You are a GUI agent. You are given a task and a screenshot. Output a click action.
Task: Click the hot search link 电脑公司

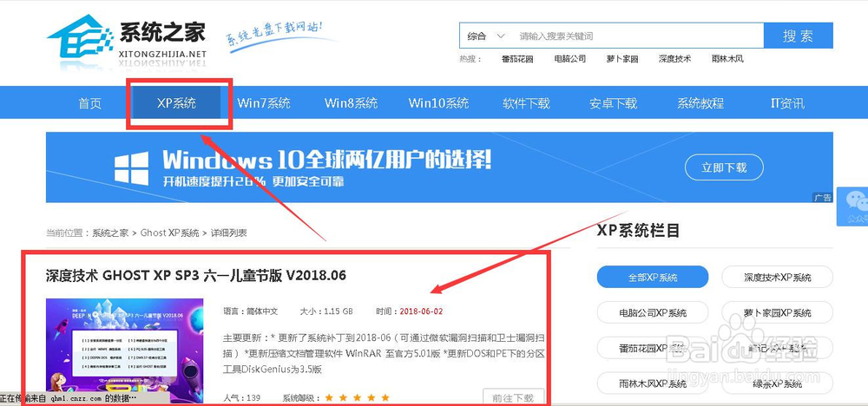tap(569, 59)
